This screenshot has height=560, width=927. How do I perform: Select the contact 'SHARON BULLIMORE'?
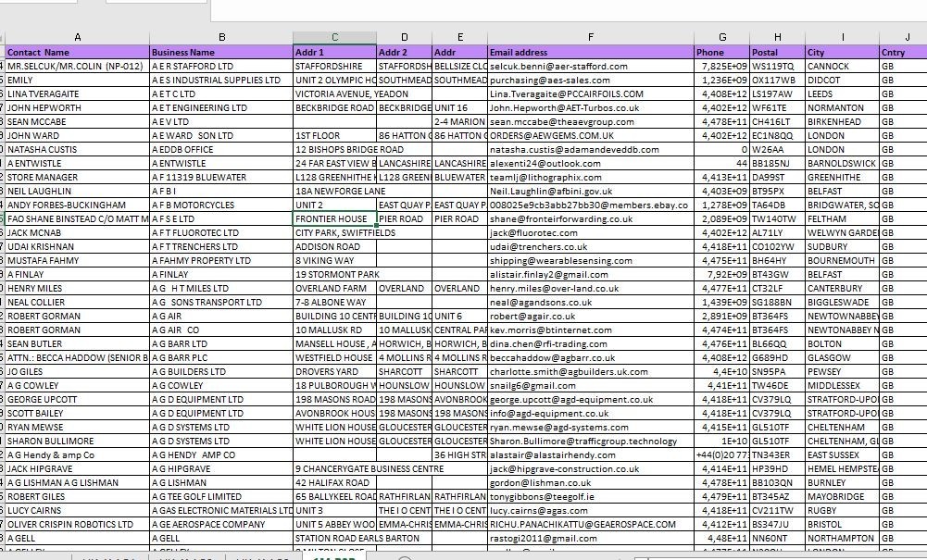tap(78, 441)
